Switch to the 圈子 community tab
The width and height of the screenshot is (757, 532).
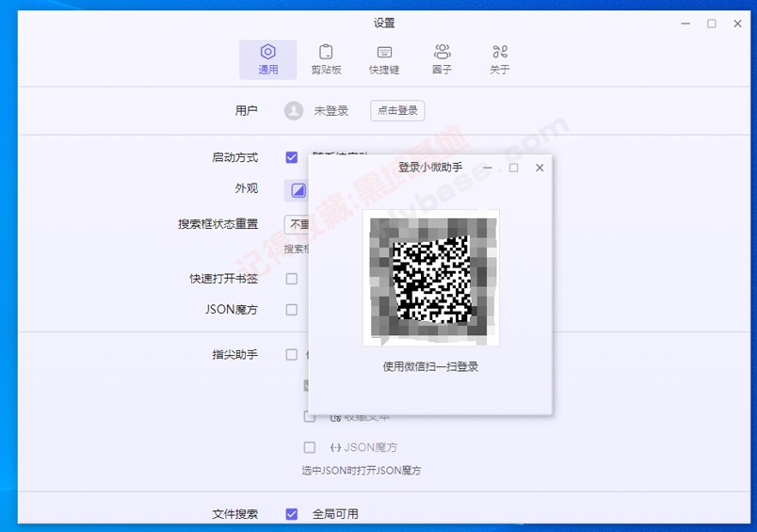(x=442, y=59)
